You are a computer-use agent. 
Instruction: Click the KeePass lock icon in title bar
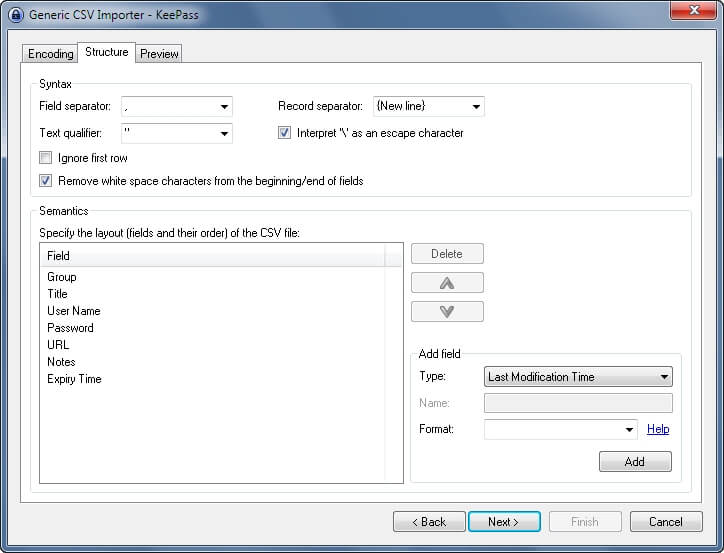(15, 15)
